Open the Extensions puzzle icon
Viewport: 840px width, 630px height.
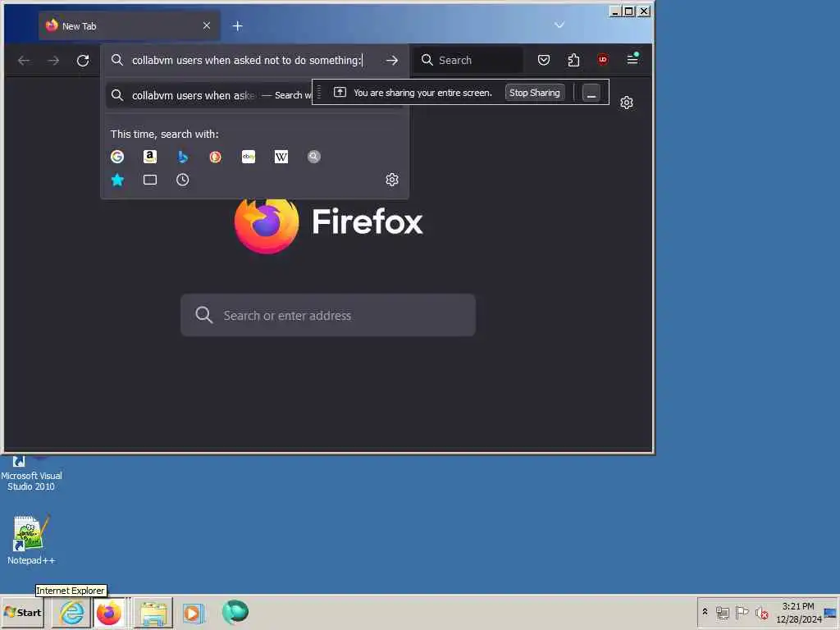coord(573,60)
